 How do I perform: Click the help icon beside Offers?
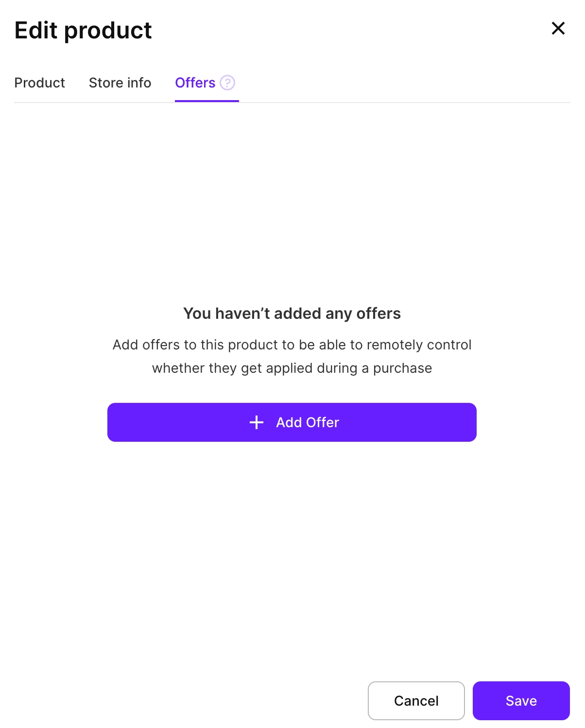pos(227,83)
